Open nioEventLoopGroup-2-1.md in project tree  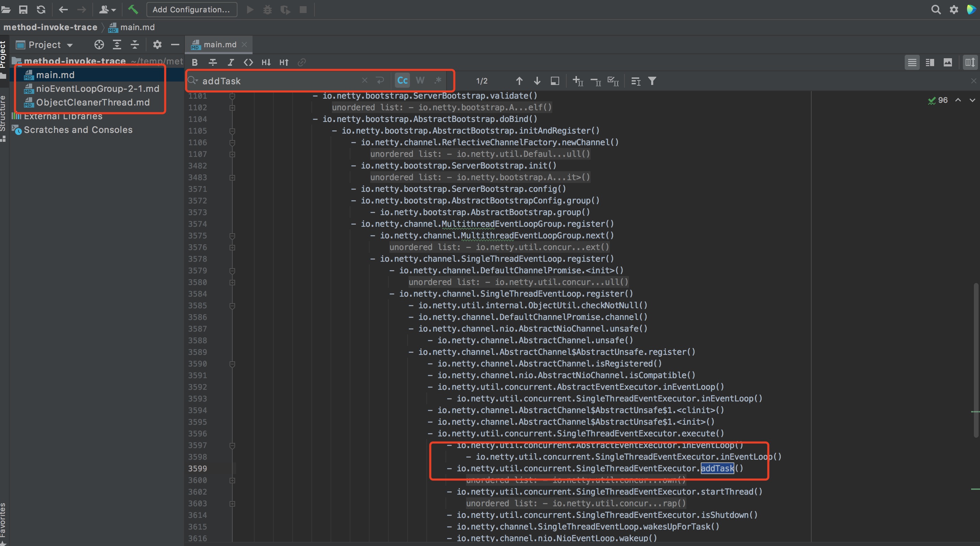pyautogui.click(x=98, y=89)
